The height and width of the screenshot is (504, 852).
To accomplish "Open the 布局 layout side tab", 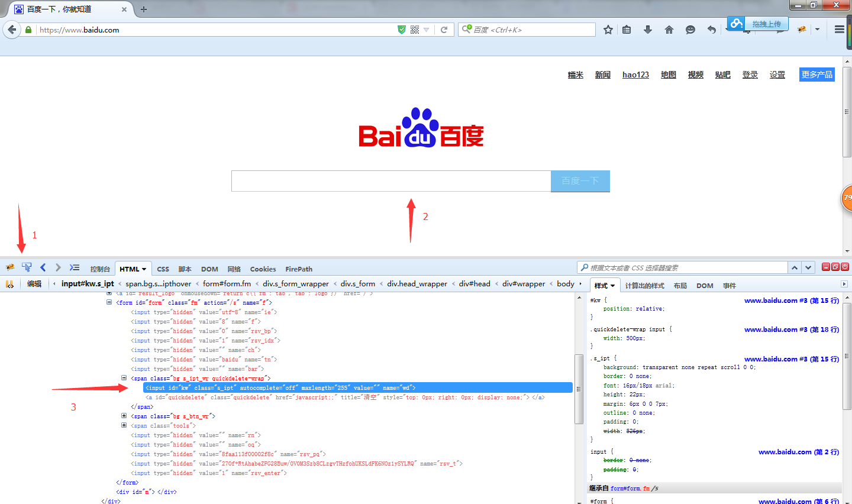I will click(x=680, y=286).
